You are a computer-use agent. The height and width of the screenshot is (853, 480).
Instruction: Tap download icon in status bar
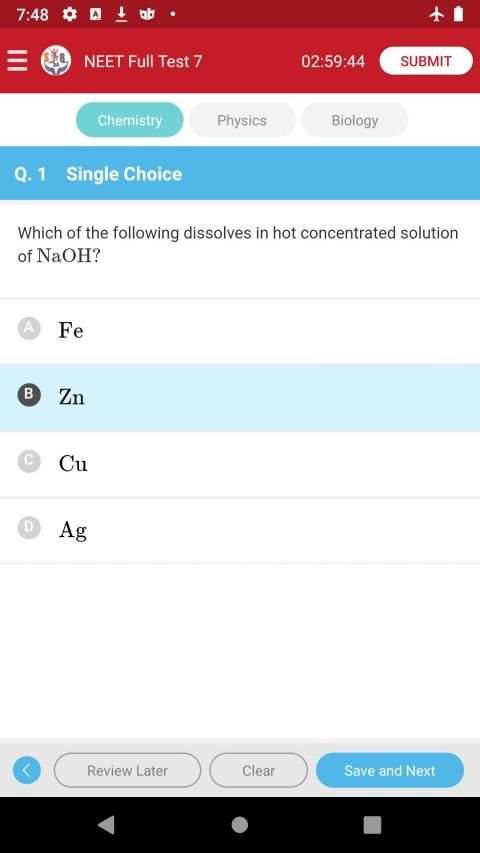pyautogui.click(x=121, y=15)
